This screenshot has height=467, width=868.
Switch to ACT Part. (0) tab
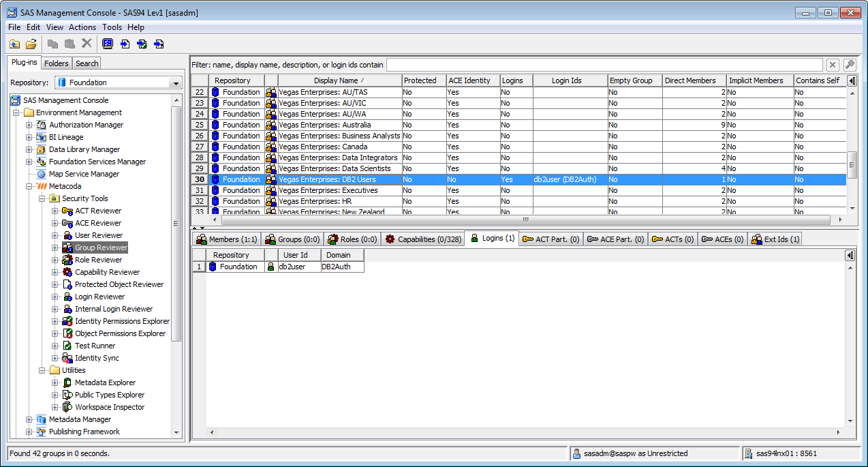[x=551, y=239]
